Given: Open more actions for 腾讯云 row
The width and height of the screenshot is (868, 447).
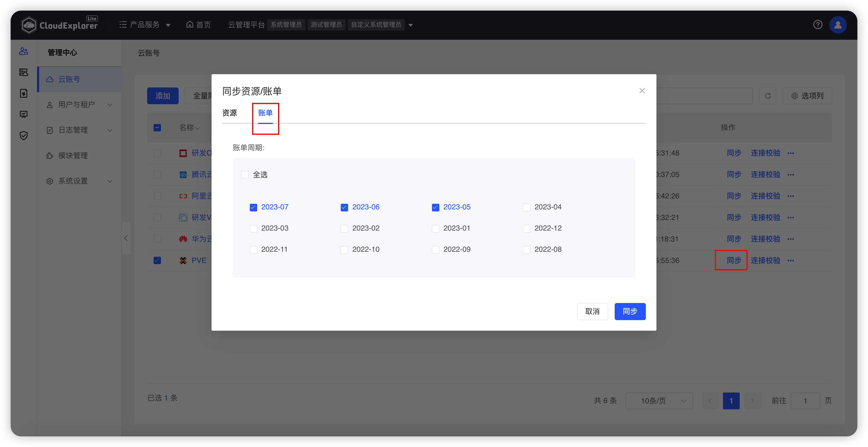Looking at the screenshot, I should [791, 175].
